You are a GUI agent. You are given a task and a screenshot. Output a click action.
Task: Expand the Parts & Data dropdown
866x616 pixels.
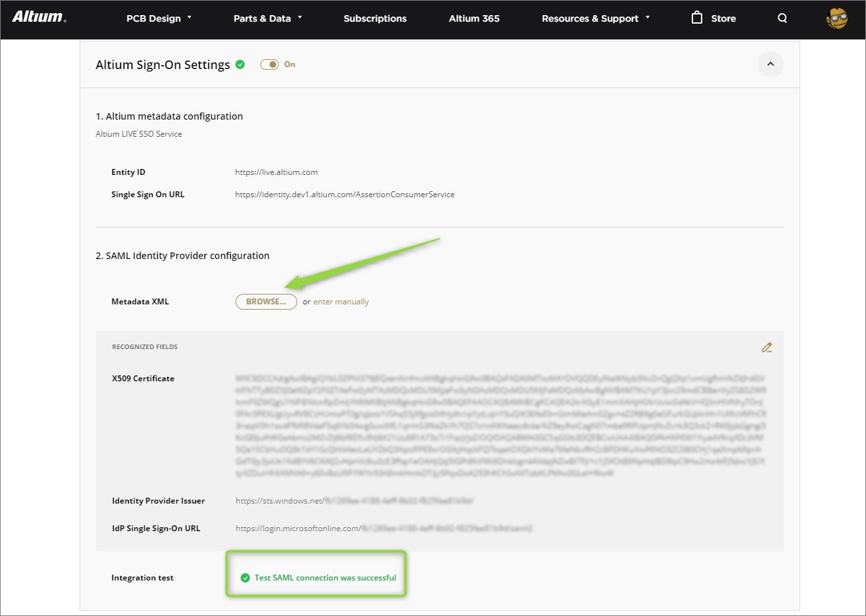pyautogui.click(x=267, y=18)
